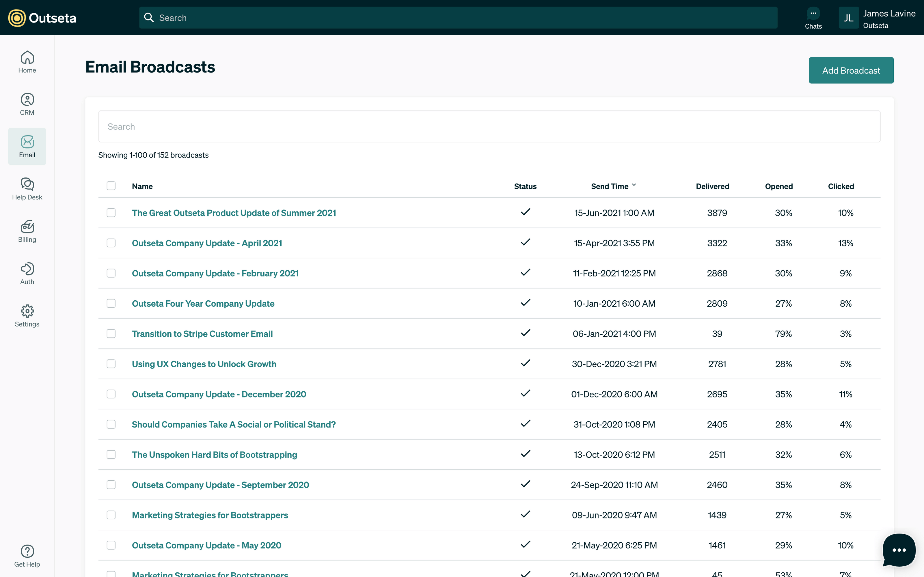924x577 pixels.
Task: Open The Great Outseta Product Update of Summer 2021
Action: click(234, 213)
